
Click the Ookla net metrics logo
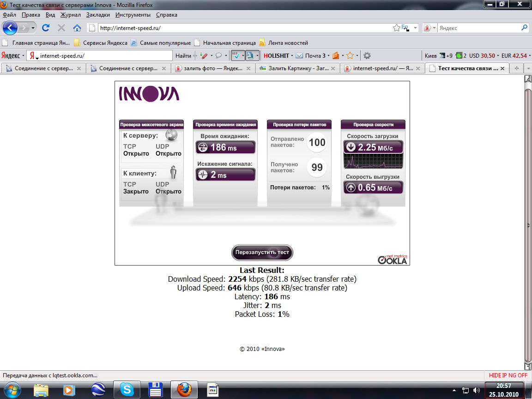pos(393,260)
